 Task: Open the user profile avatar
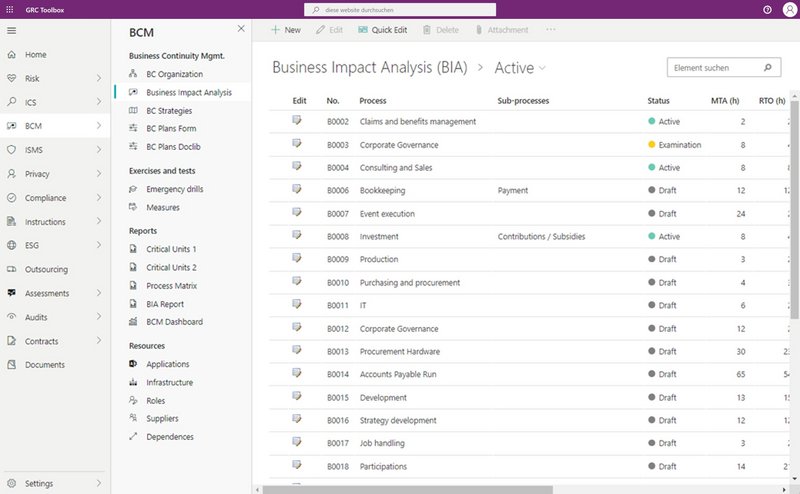point(788,9)
